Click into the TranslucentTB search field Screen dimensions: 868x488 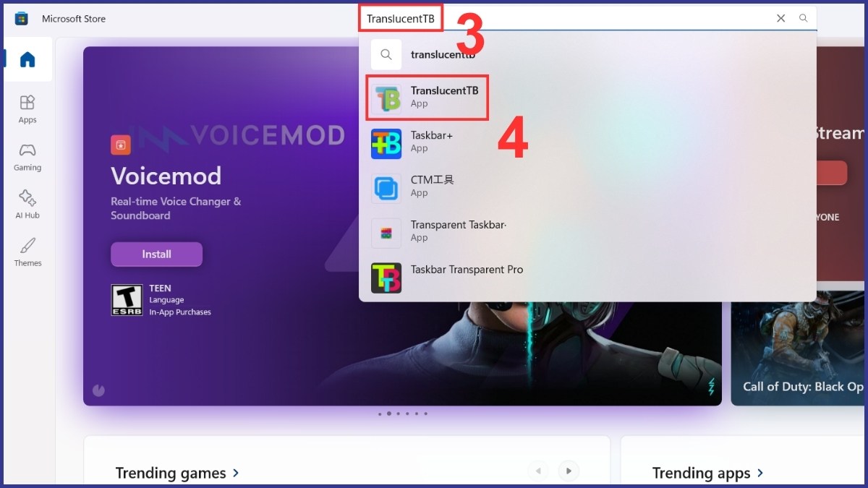point(587,19)
